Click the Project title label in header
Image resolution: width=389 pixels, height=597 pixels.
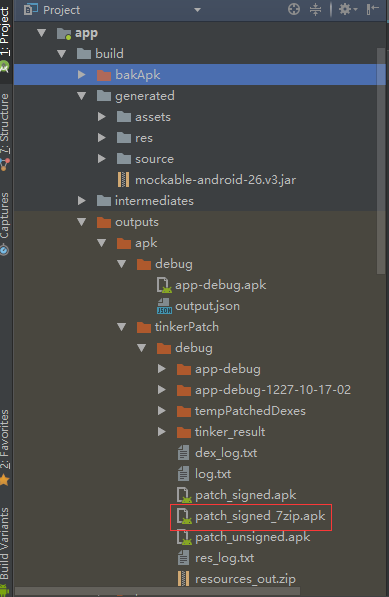click(61, 10)
